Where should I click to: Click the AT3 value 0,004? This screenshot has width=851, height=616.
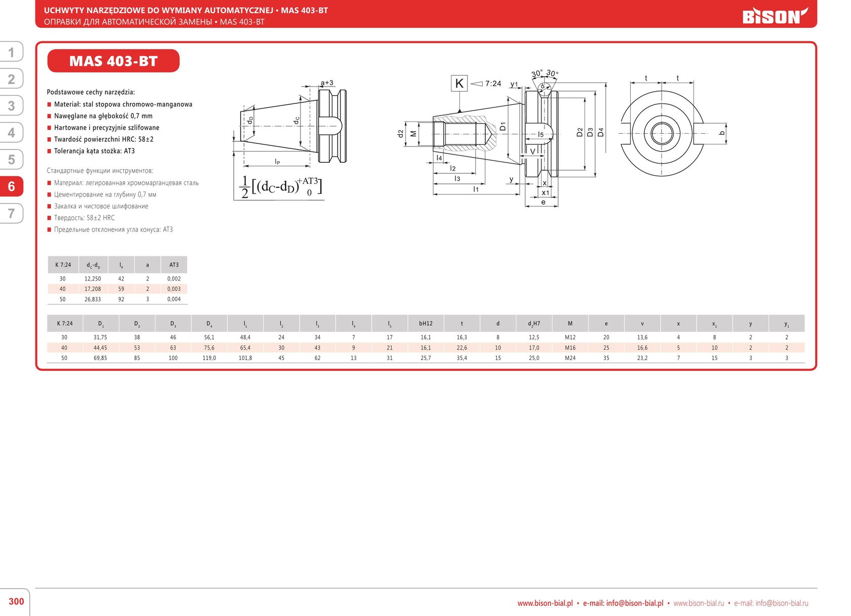point(174,299)
